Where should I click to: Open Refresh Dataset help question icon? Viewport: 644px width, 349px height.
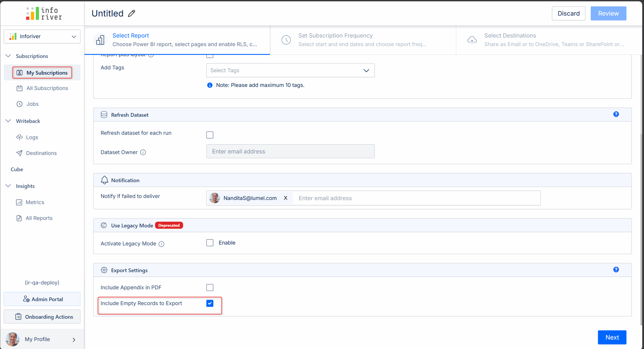click(616, 114)
